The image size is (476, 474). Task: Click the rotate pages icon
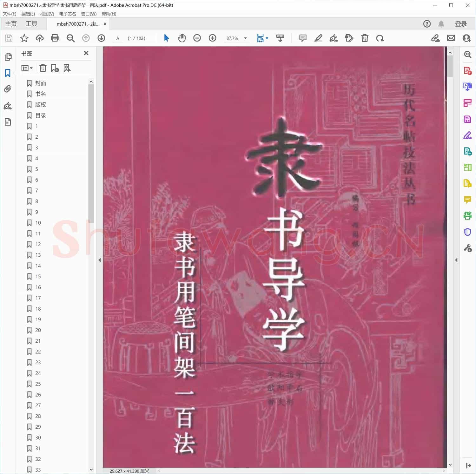pyautogui.click(x=380, y=38)
